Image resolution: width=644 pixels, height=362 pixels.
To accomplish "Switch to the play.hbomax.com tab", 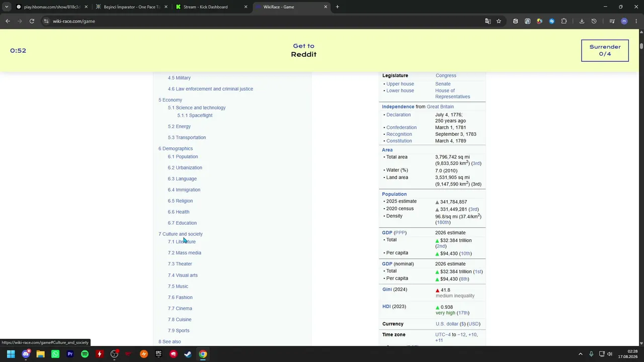I will (52, 7).
